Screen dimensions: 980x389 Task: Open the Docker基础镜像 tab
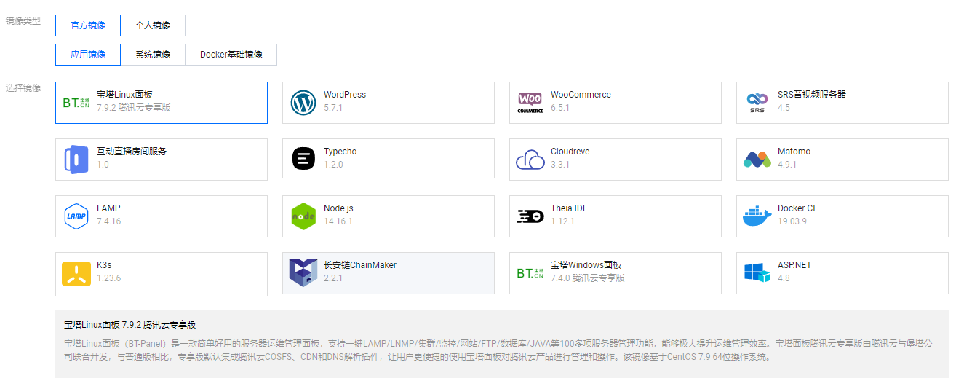pos(231,55)
